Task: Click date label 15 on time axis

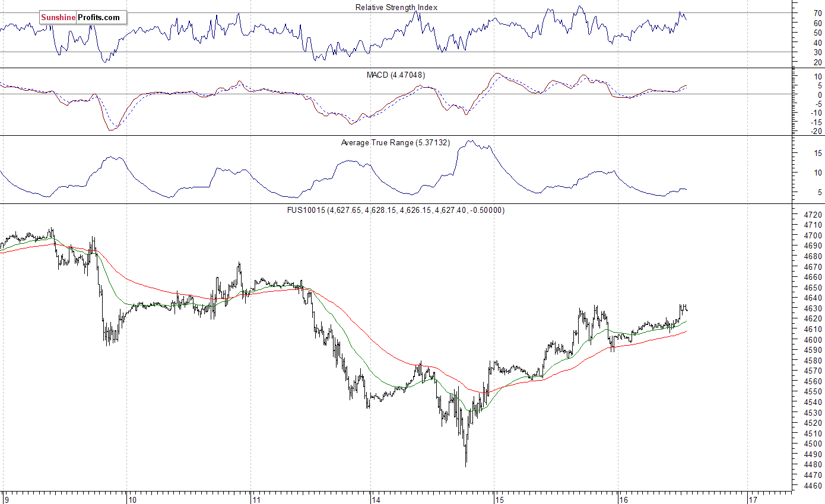Action: pos(499,499)
